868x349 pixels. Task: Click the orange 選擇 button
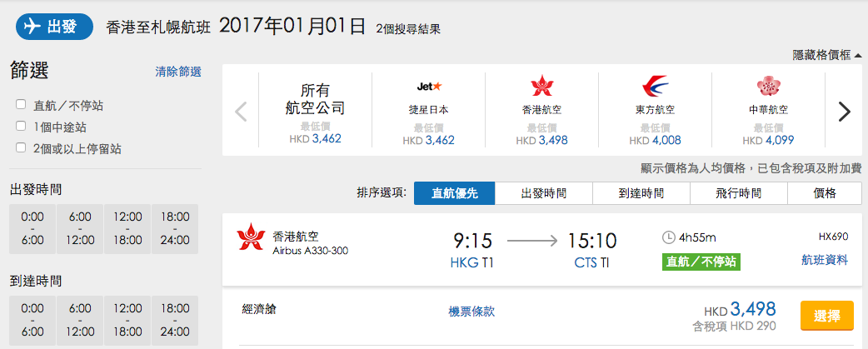click(827, 317)
